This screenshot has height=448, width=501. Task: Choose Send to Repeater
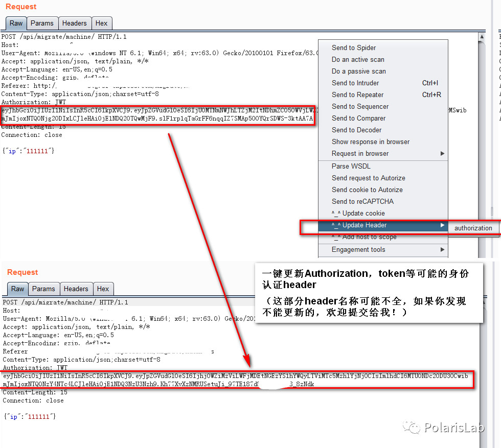click(383, 95)
